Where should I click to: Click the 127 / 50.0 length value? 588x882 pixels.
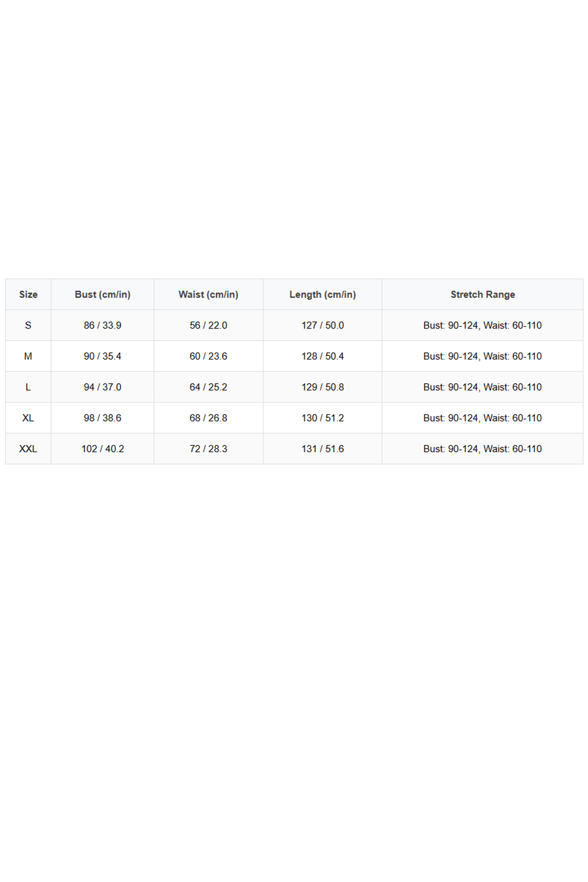point(323,325)
